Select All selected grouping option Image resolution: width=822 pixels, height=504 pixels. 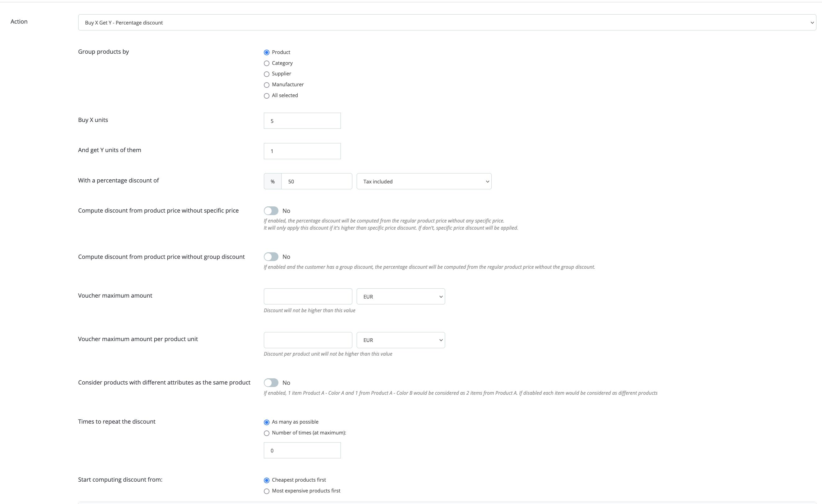[x=267, y=96]
